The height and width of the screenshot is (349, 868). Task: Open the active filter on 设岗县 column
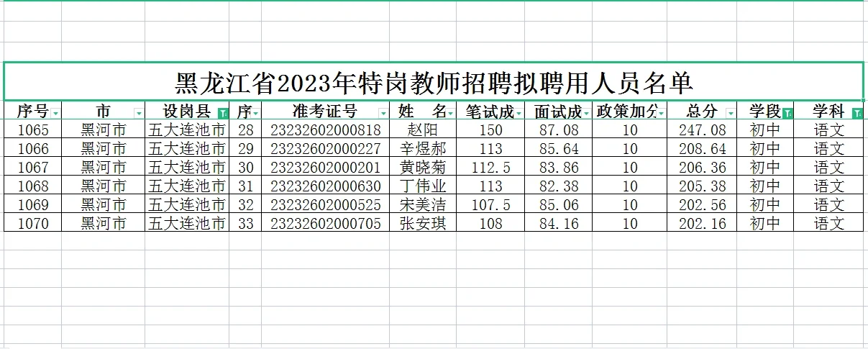tap(223, 113)
